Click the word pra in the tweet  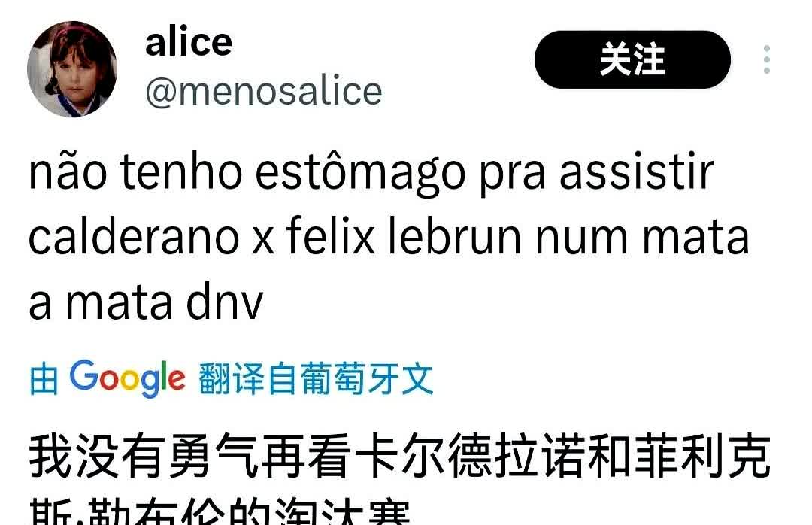point(512,174)
